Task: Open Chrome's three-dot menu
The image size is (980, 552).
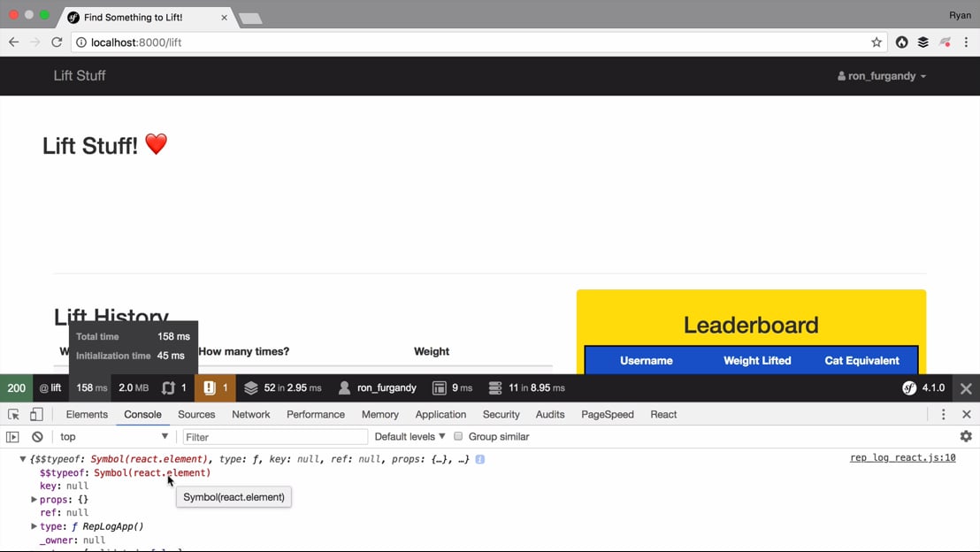Action: pos(966,42)
